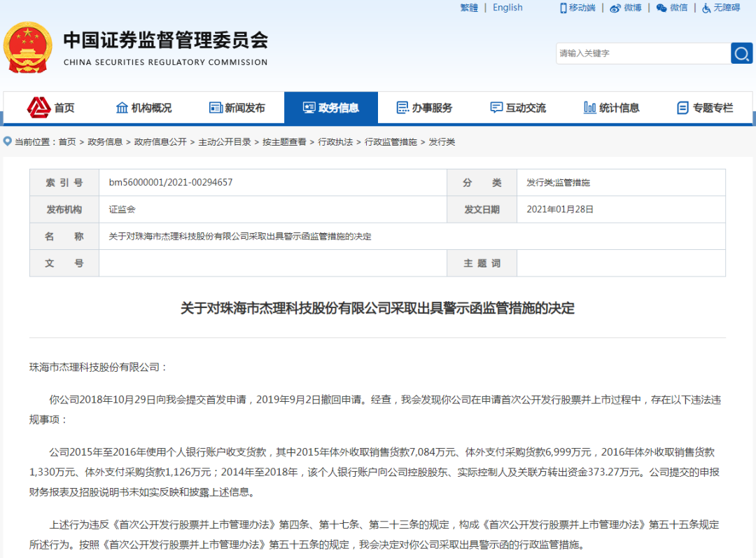Click the 名称 row document title text
The height and width of the screenshot is (558, 756).
[x=239, y=237]
